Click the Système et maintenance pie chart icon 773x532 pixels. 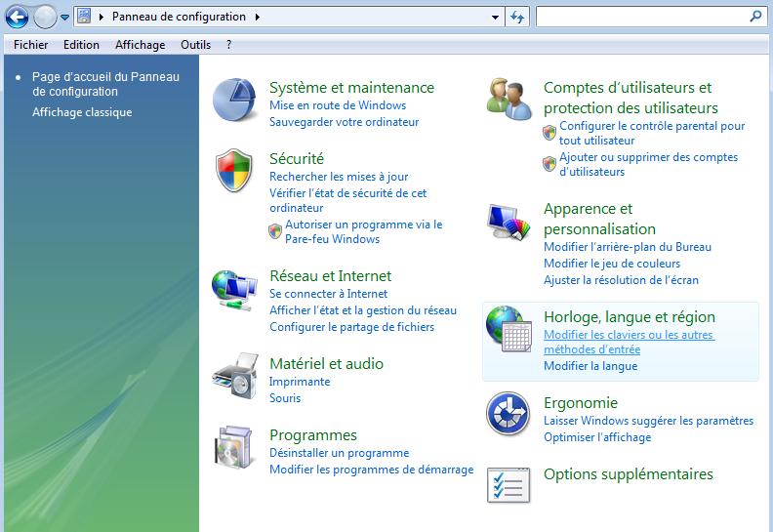234,99
